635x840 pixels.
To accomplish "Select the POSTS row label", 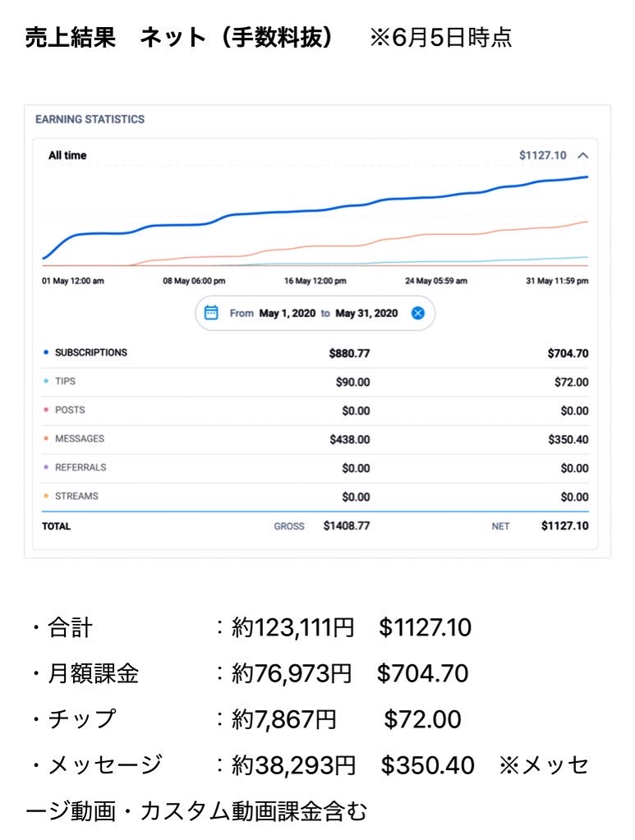I will coord(70,410).
